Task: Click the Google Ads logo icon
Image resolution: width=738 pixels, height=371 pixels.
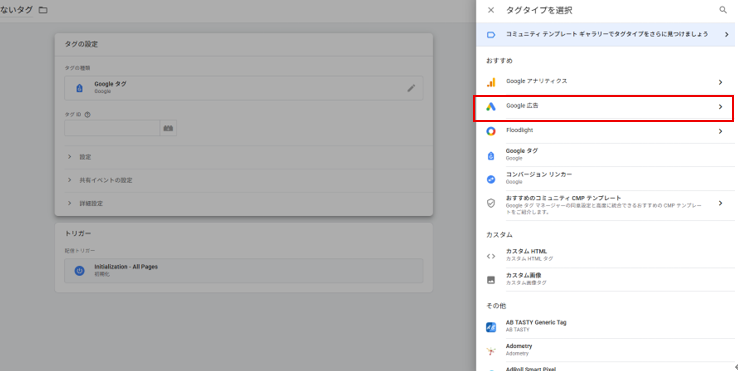Action: click(491, 107)
